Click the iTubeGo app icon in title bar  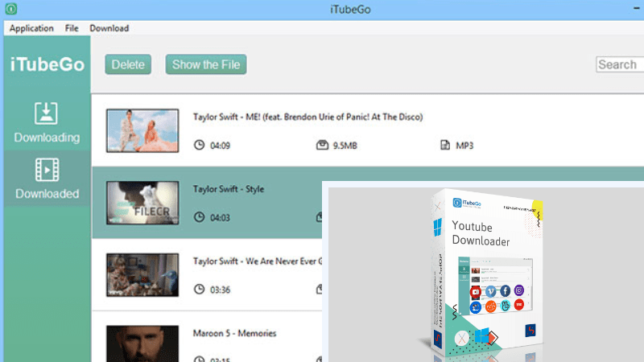tap(11, 9)
